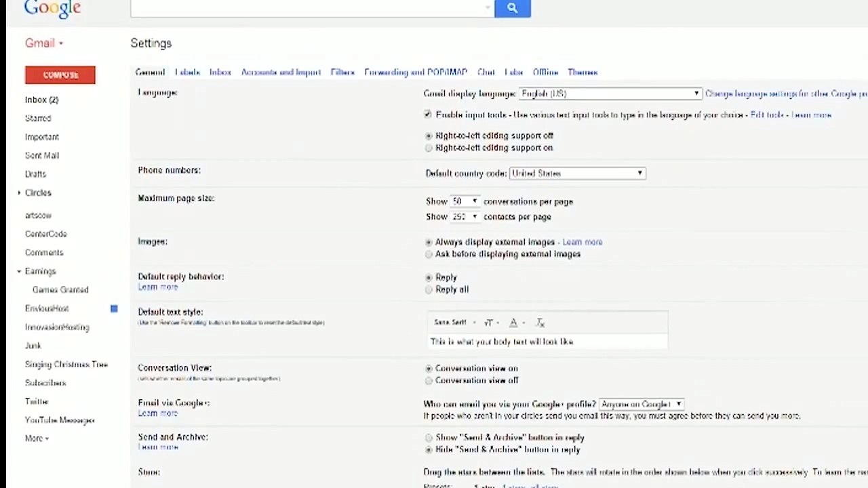Image resolution: width=868 pixels, height=488 pixels.
Task: Select Ask before displaying external images
Action: click(x=428, y=254)
